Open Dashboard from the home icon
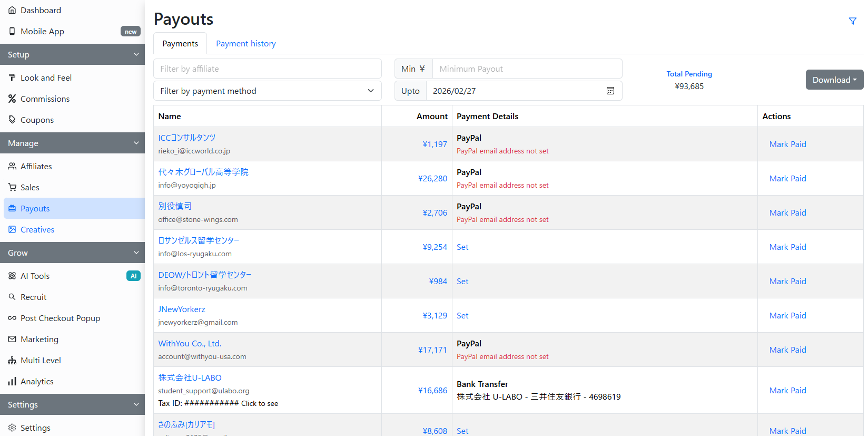The image size is (868, 436). [x=12, y=11]
